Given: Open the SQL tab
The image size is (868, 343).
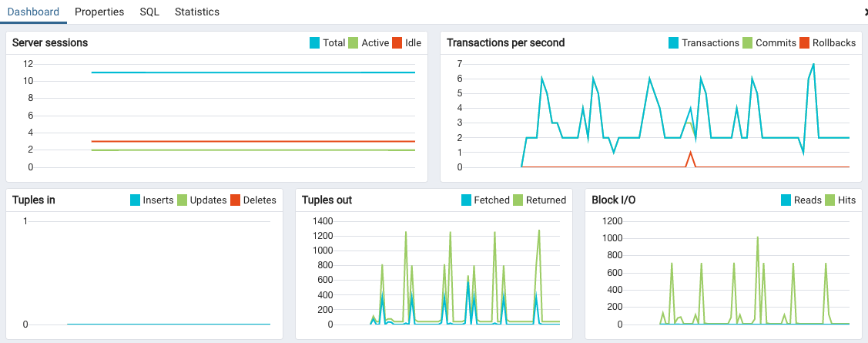Looking at the screenshot, I should (149, 12).
